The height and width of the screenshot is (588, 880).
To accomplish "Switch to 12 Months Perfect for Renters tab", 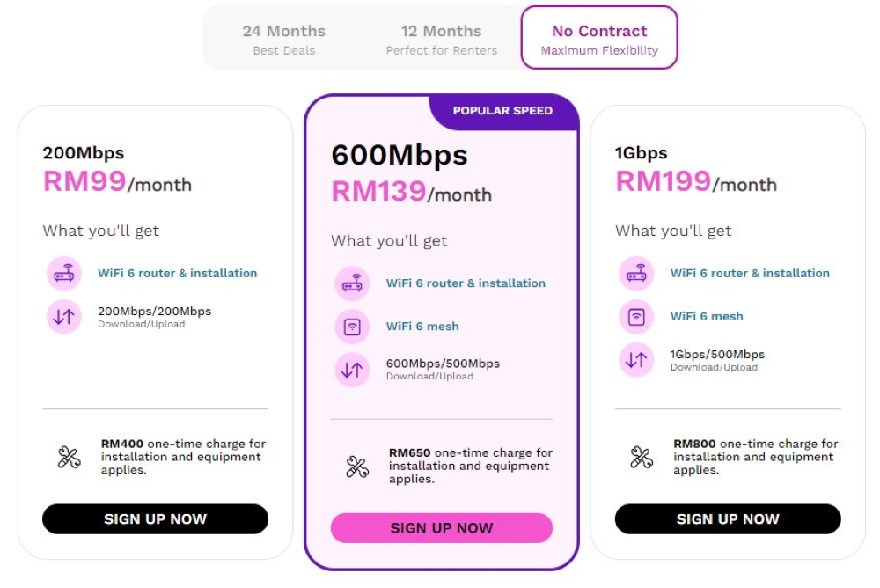I will click(441, 38).
